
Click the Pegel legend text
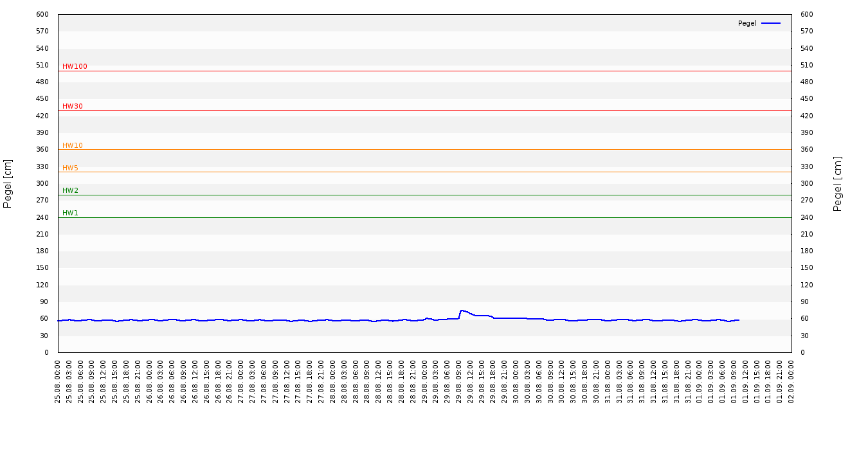click(747, 23)
